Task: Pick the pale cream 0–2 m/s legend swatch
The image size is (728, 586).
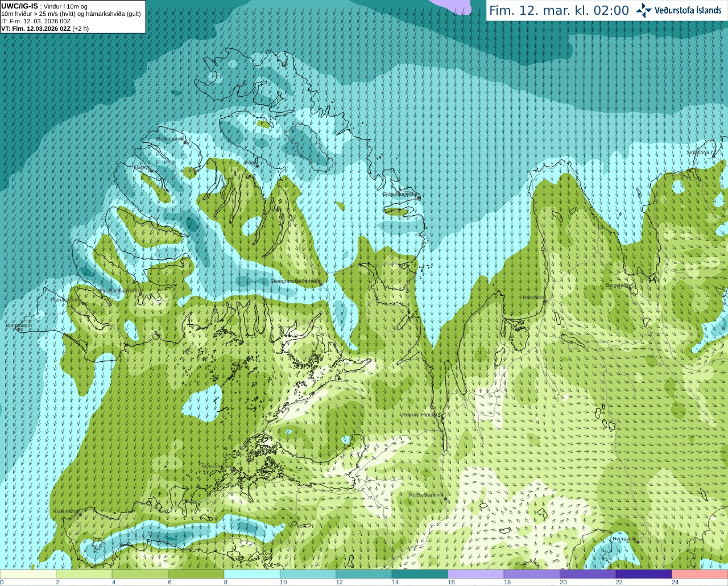Action: click(28, 574)
